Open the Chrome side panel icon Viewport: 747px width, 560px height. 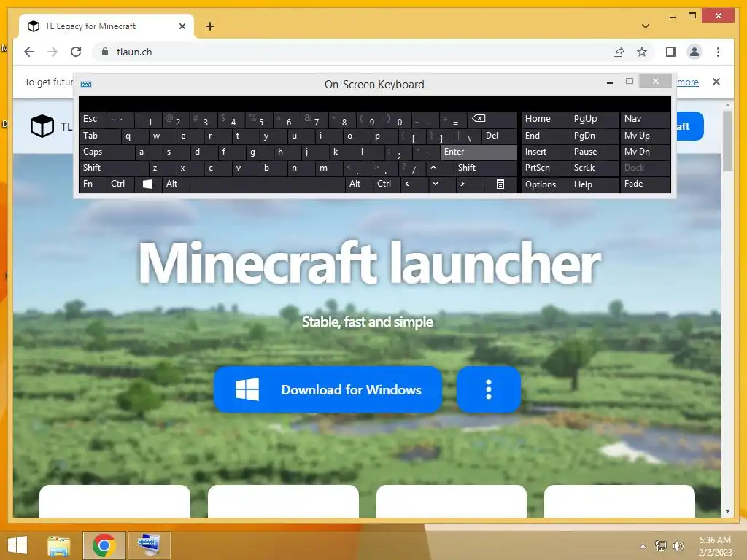671,52
